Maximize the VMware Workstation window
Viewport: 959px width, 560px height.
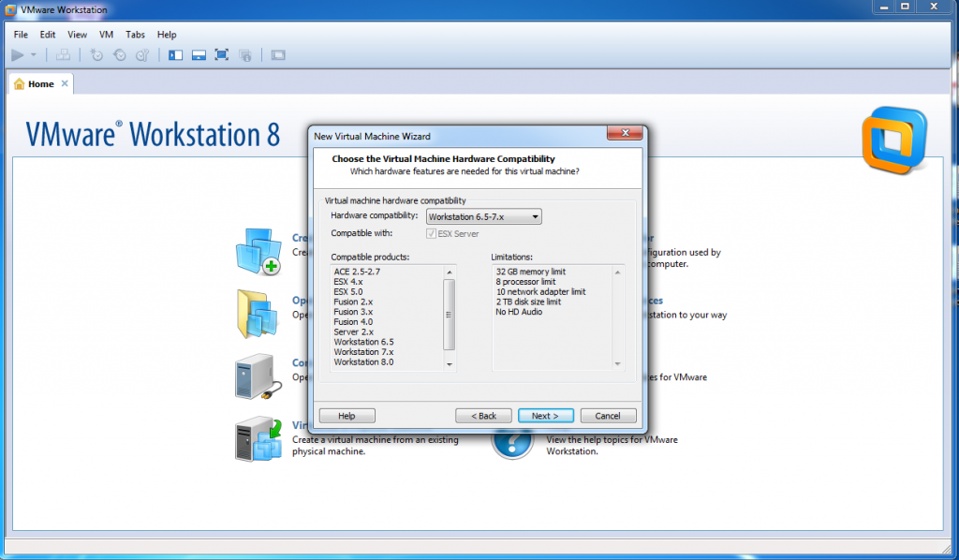click(906, 7)
